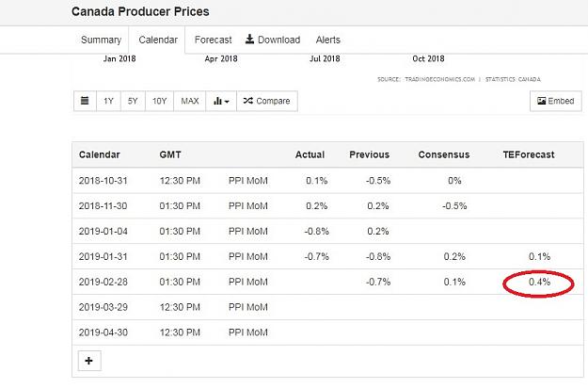Click the 2019-02-28 calendar row date
Screen dimensions: 588x389
(x=103, y=282)
